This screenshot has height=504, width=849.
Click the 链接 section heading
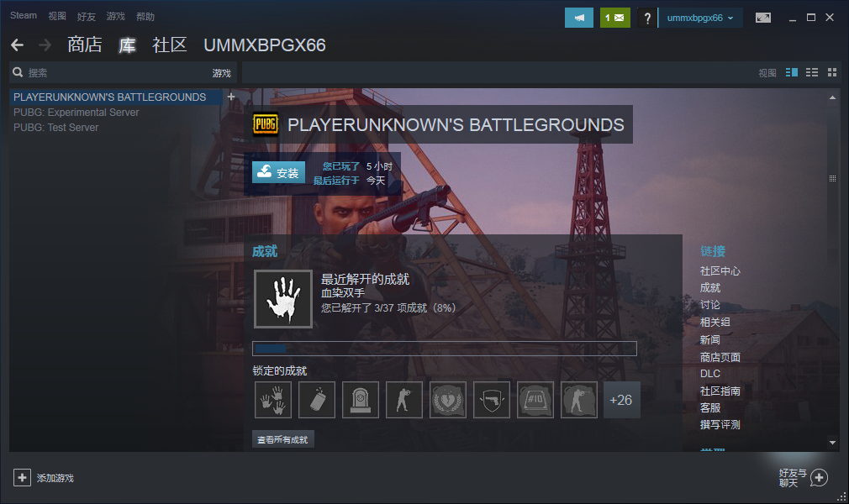pyautogui.click(x=713, y=251)
